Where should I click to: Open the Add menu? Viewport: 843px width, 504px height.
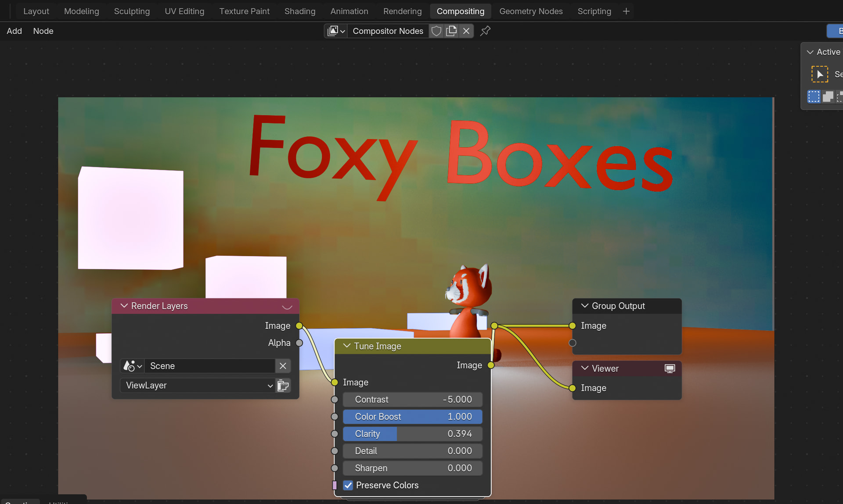(x=14, y=31)
